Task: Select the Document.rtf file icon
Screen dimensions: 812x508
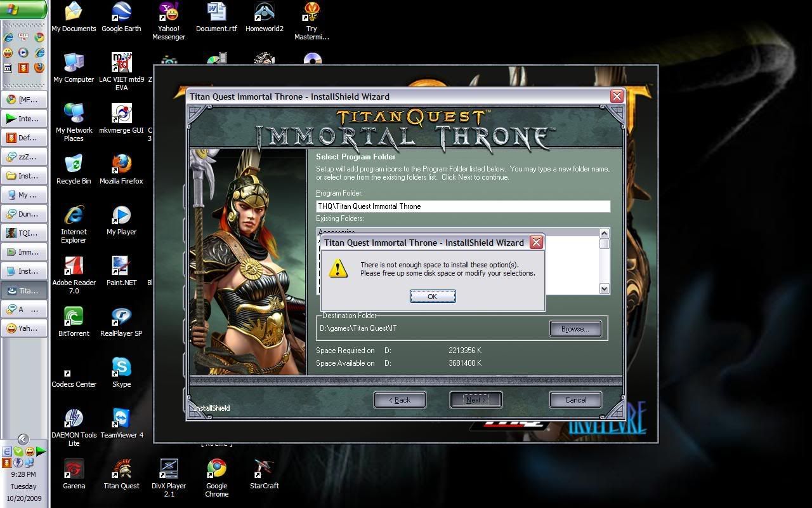Action: click(x=216, y=17)
